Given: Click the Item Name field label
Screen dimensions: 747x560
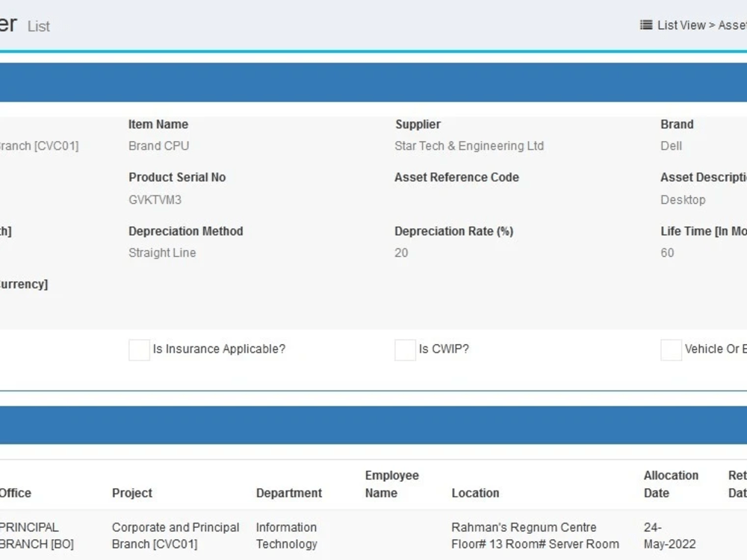Looking at the screenshot, I should coord(158,124).
